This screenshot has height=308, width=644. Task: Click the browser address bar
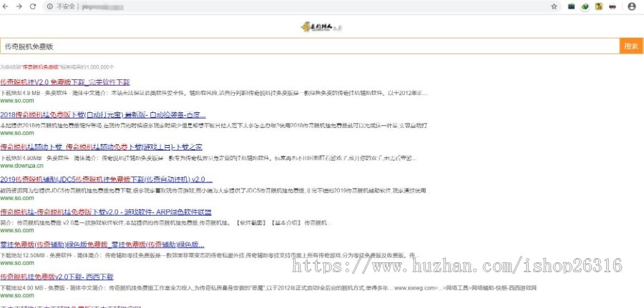click(302, 6)
